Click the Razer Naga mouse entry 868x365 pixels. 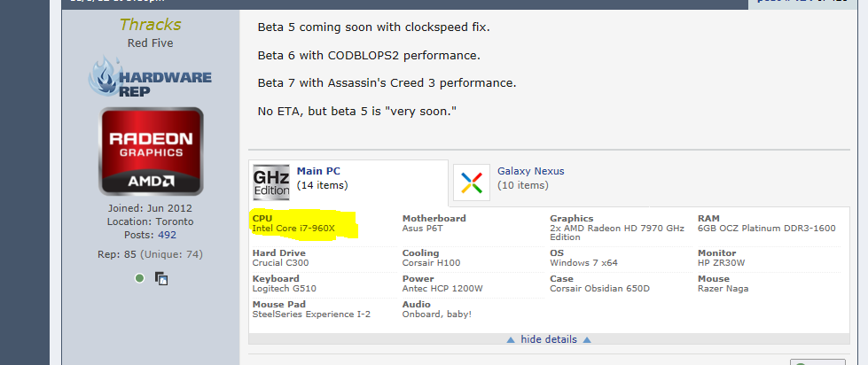723,289
